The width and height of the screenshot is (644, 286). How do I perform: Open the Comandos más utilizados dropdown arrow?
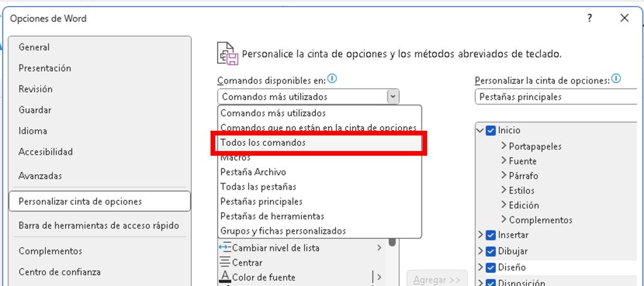click(392, 97)
